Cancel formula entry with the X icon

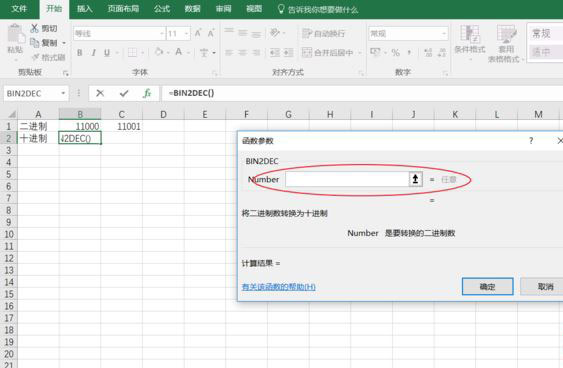pos(100,94)
